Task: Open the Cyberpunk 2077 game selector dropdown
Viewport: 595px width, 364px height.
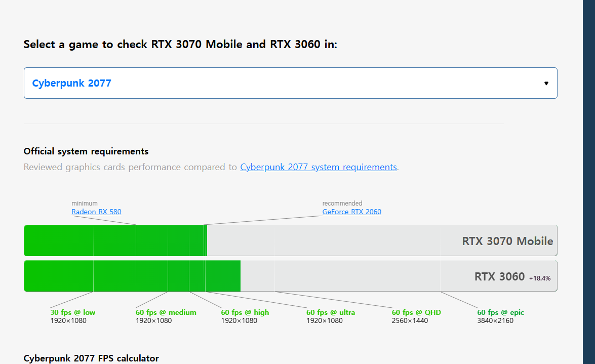Action: point(290,83)
